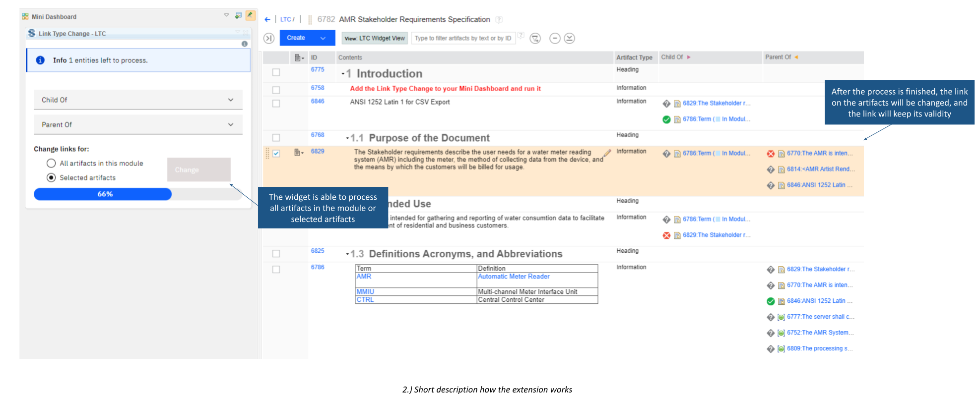Select 'All artifacts in this module' radio
980x394 pixels.
tap(51, 163)
